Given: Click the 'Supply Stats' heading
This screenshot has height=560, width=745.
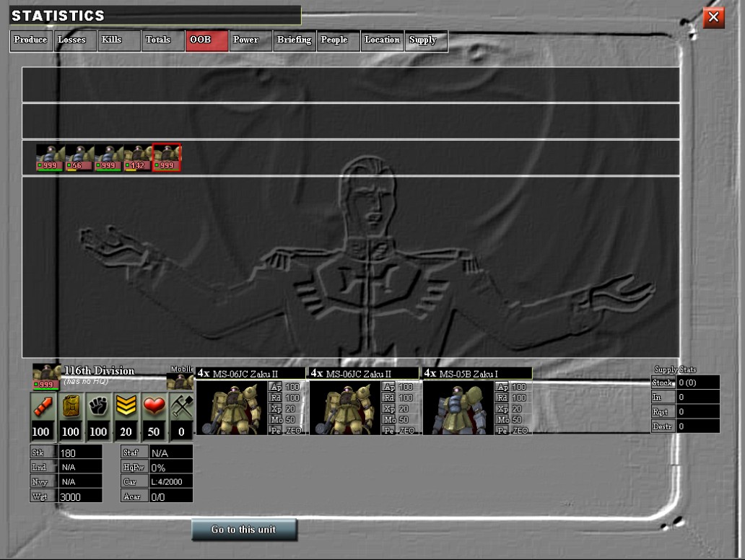Looking at the screenshot, I should pyautogui.click(x=675, y=369).
